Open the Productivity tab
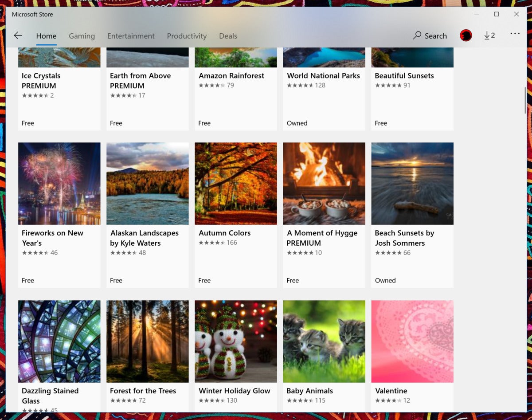Image resolution: width=532 pixels, height=420 pixels. (x=187, y=36)
